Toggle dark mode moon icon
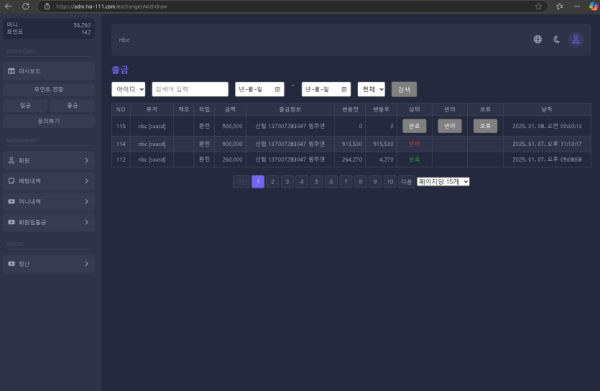The height and width of the screenshot is (391, 600). [557, 39]
